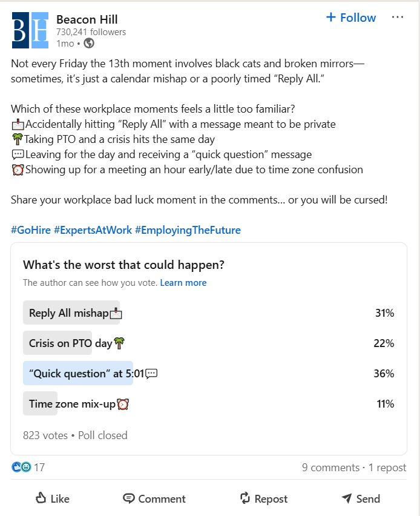
Task: Open the 9 comments link
Action: tap(331, 468)
